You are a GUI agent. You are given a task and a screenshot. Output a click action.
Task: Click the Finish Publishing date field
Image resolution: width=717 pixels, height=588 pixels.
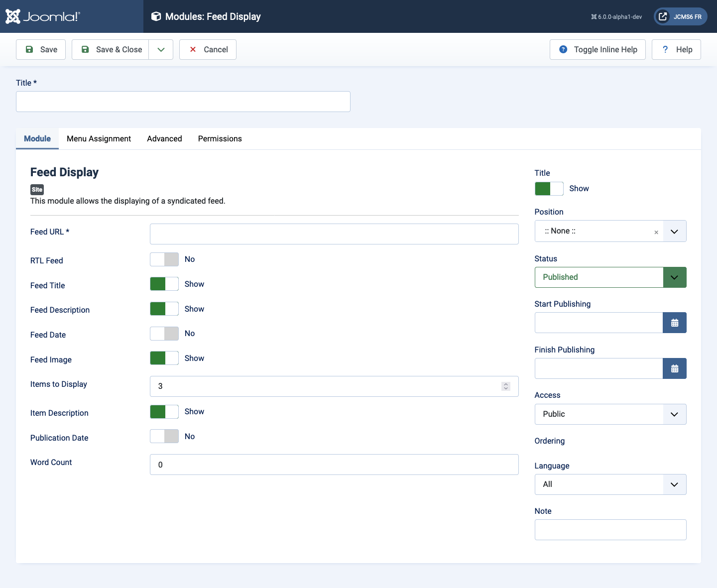click(x=598, y=368)
